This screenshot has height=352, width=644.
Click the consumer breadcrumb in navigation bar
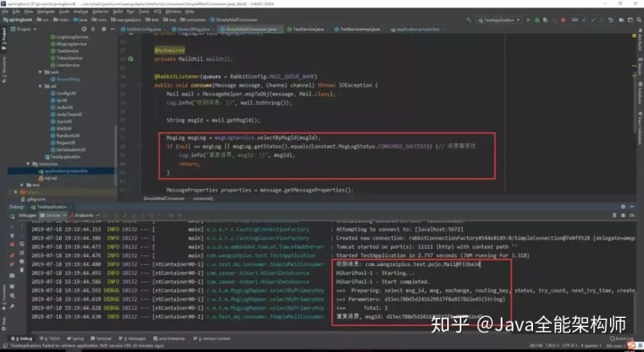click(192, 20)
